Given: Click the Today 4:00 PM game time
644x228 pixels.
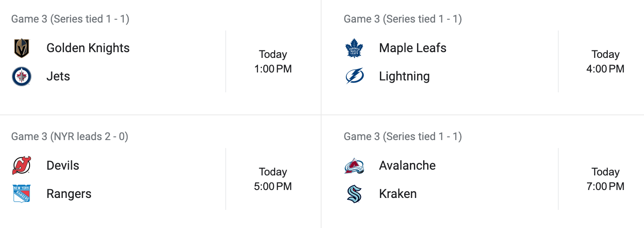Looking at the screenshot, I should (x=606, y=62).
